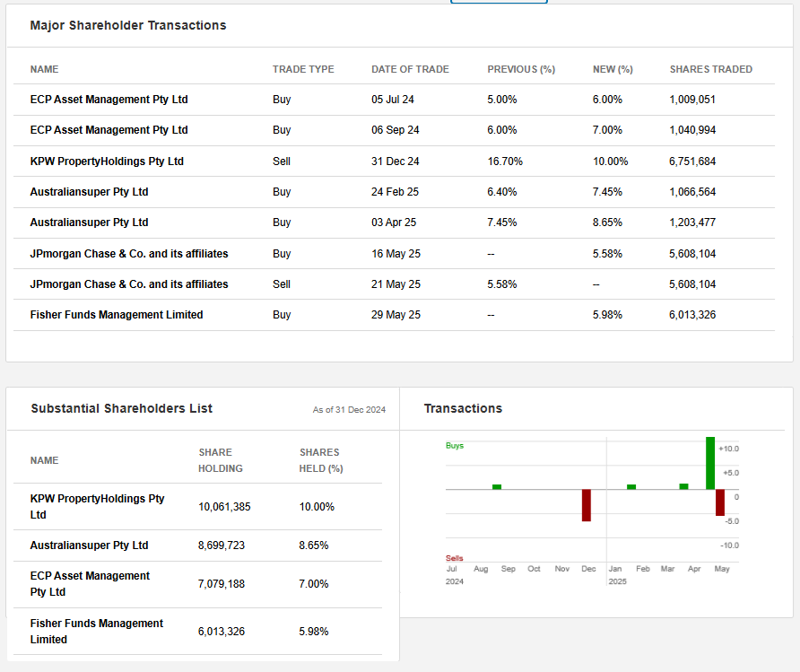Click the Buys label in the chart

pyautogui.click(x=455, y=446)
